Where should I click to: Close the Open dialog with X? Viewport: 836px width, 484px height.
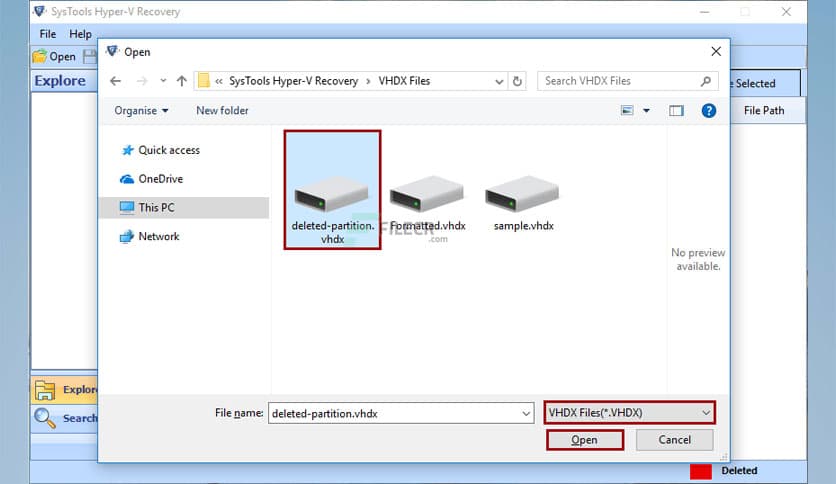click(x=716, y=51)
